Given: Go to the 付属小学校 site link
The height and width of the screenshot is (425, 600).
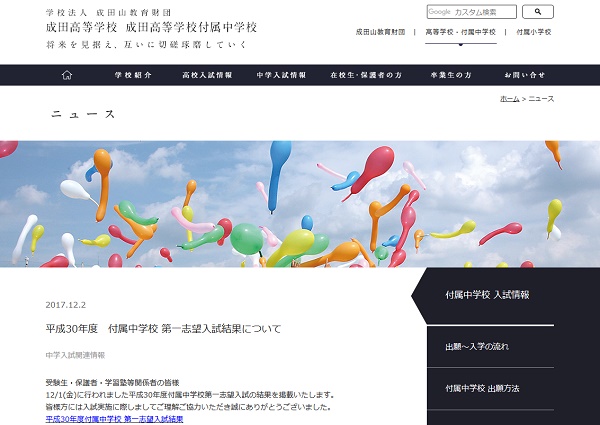Looking at the screenshot, I should [533, 32].
